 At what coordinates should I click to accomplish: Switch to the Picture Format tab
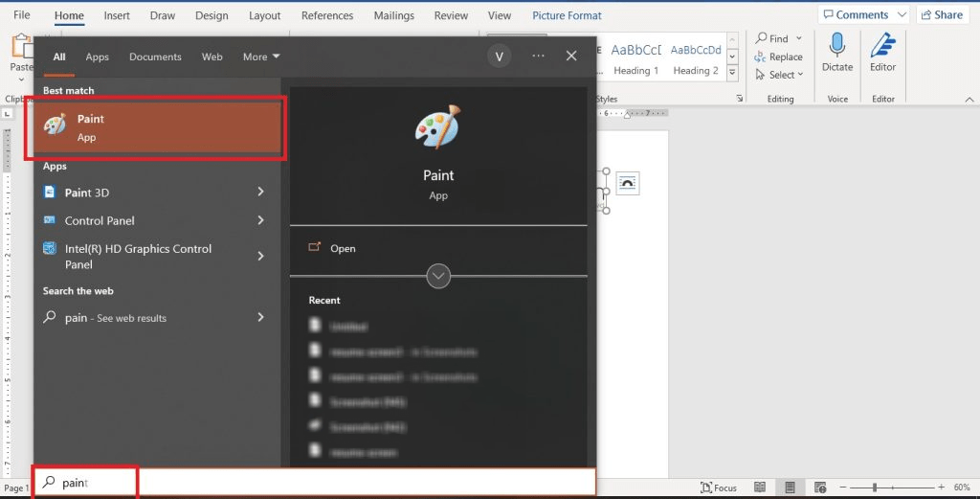567,15
